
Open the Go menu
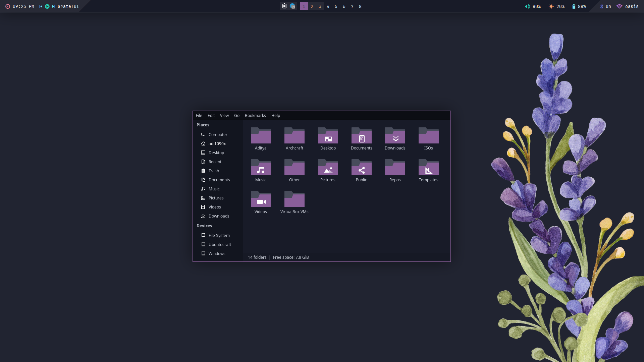click(x=236, y=115)
